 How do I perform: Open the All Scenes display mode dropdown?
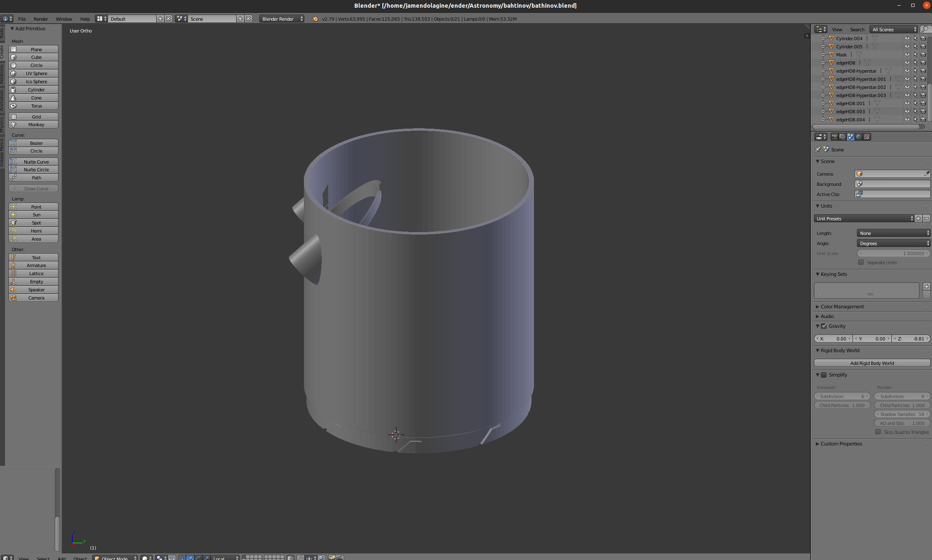893,29
